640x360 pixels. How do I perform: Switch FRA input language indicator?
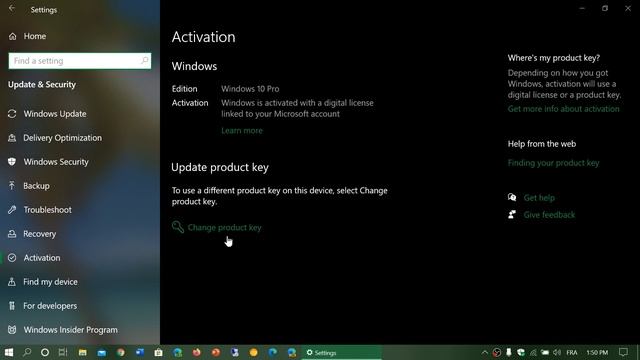coord(572,352)
